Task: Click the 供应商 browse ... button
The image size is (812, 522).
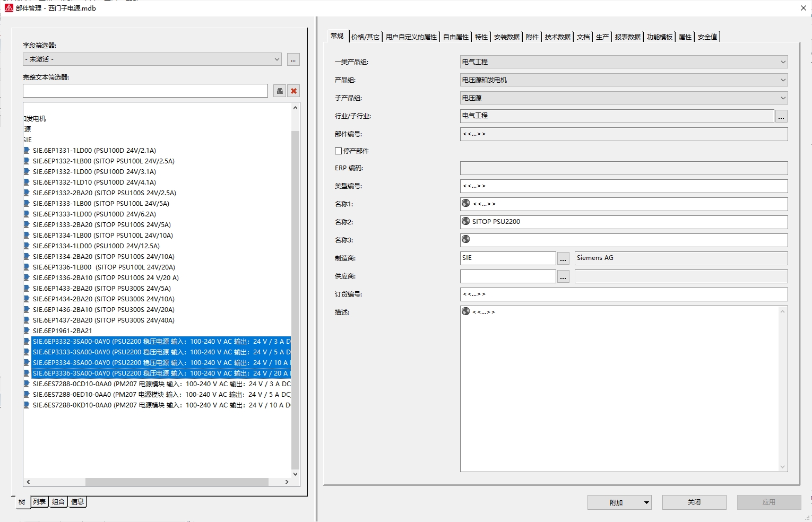Action: [563, 276]
